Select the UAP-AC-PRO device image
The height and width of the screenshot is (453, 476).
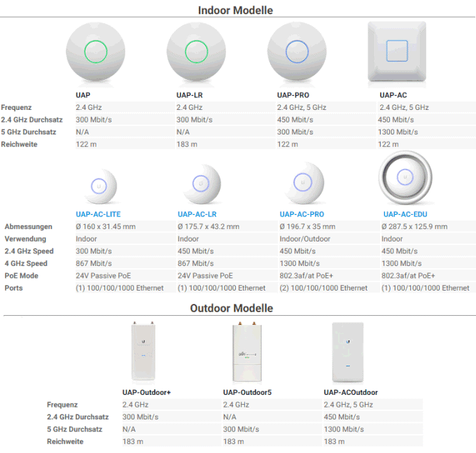304,183
